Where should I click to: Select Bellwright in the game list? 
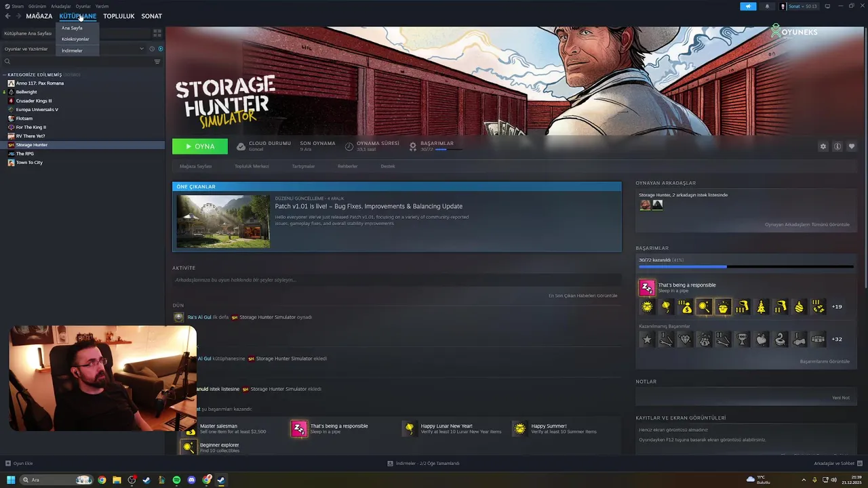click(x=26, y=92)
